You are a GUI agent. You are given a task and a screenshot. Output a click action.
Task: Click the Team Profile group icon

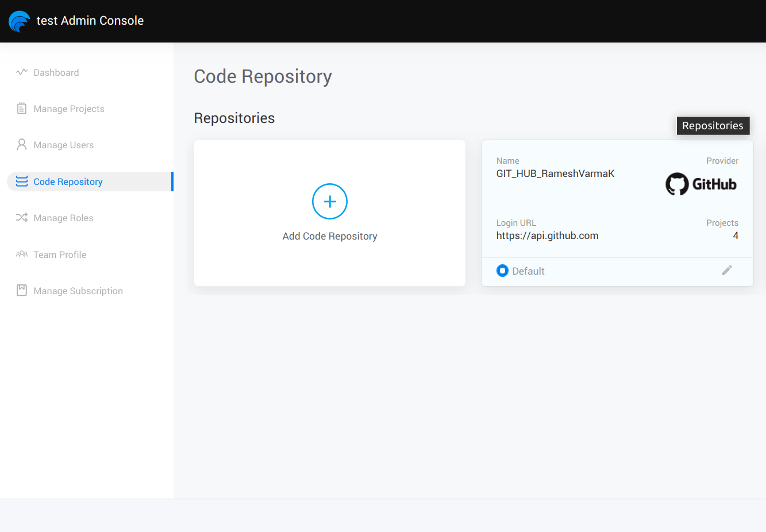click(22, 254)
